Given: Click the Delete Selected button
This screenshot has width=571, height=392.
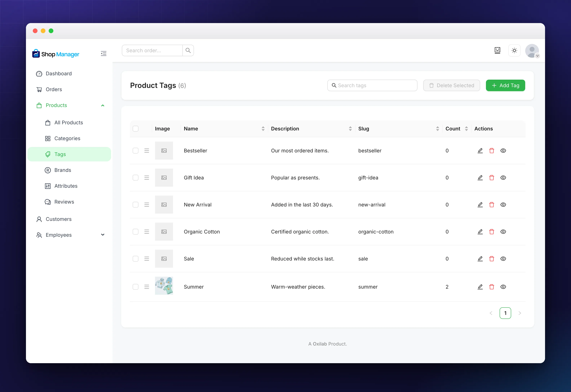Looking at the screenshot, I should click(451, 85).
